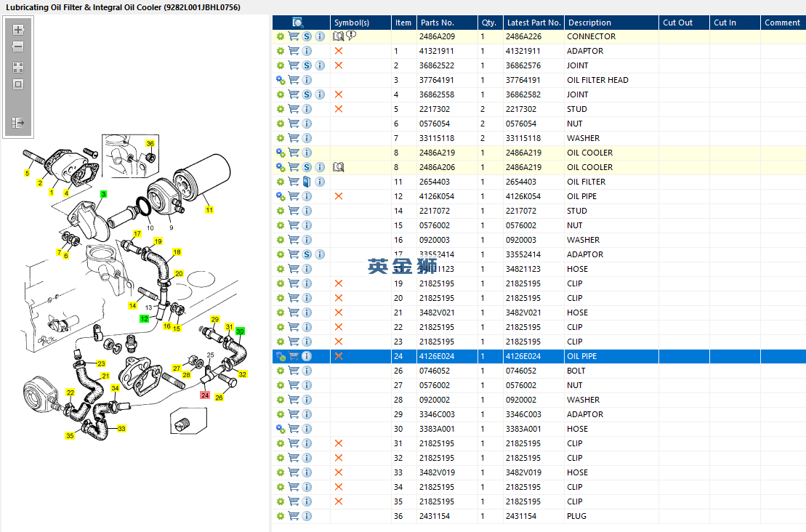Click the list export arrow icon
806x532 pixels.
click(x=18, y=122)
